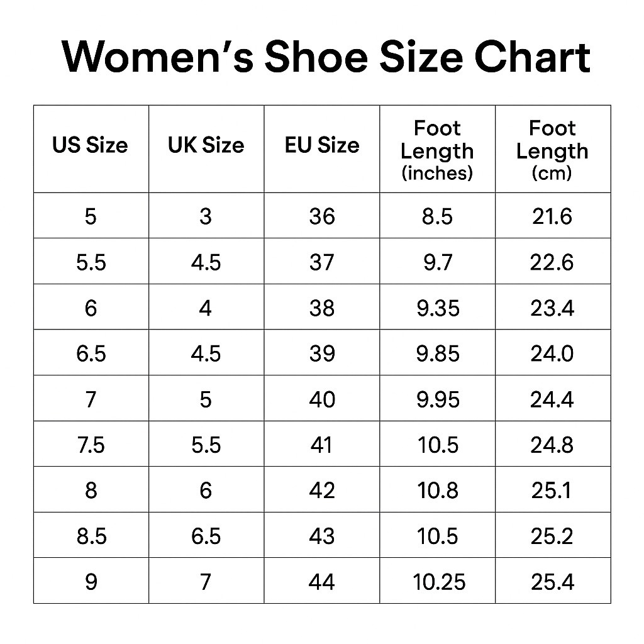Select the EU size 38 cell
644x644 pixels.
click(321, 308)
